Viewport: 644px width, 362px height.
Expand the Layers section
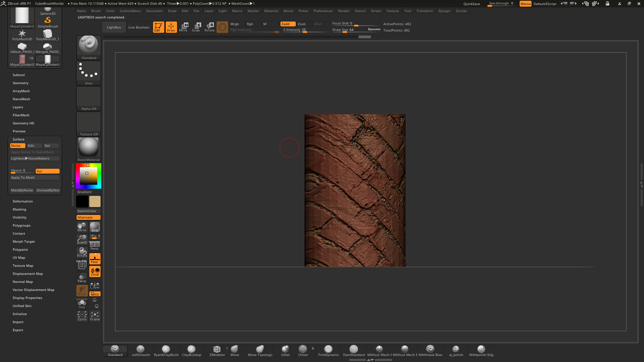[x=18, y=107]
